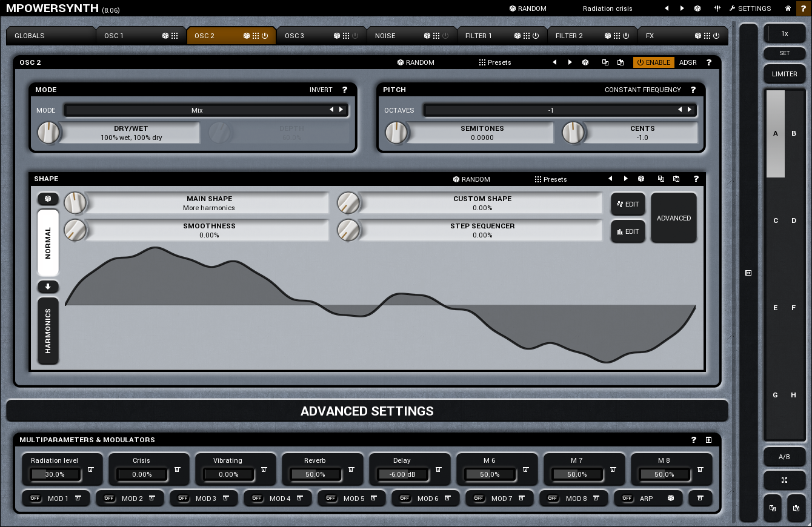Open the presets grid on the OSC 1 tab
Screen dimensions: 812x527
point(175,36)
